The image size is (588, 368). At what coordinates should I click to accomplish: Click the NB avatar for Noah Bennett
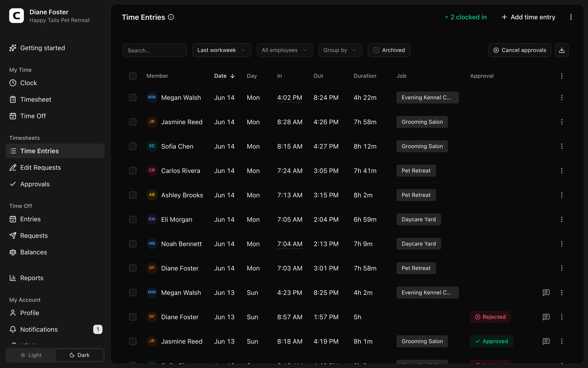[x=152, y=244]
